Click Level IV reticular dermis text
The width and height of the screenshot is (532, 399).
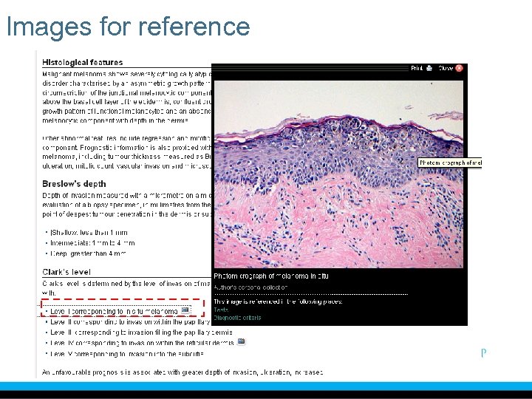[x=142, y=343]
